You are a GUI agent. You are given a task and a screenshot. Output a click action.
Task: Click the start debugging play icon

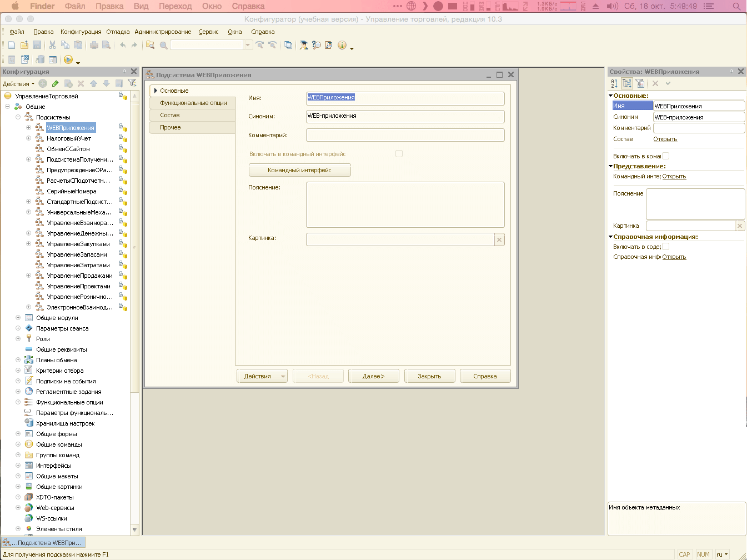(68, 59)
